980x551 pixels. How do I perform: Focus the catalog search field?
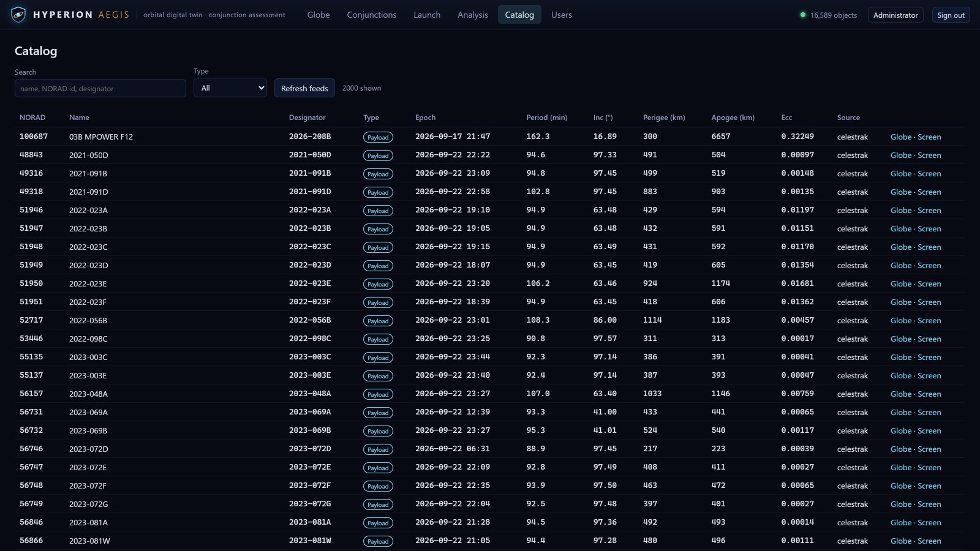[100, 88]
